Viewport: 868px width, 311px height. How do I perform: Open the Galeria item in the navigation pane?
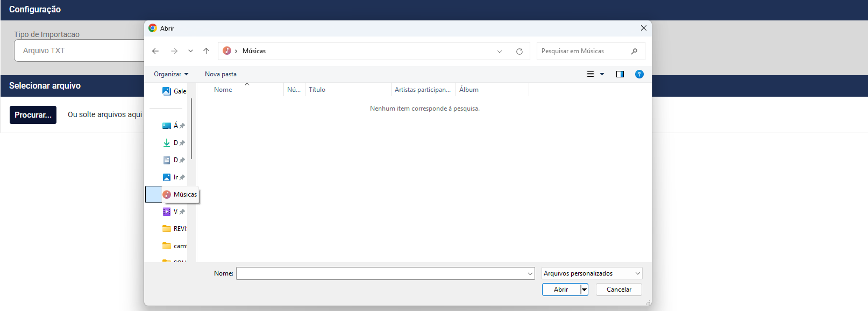pyautogui.click(x=174, y=91)
